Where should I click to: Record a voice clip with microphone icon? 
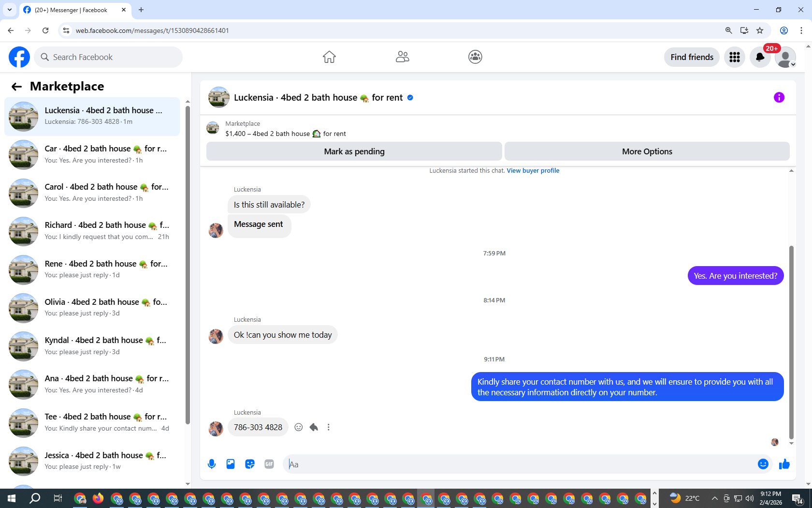pyautogui.click(x=212, y=464)
